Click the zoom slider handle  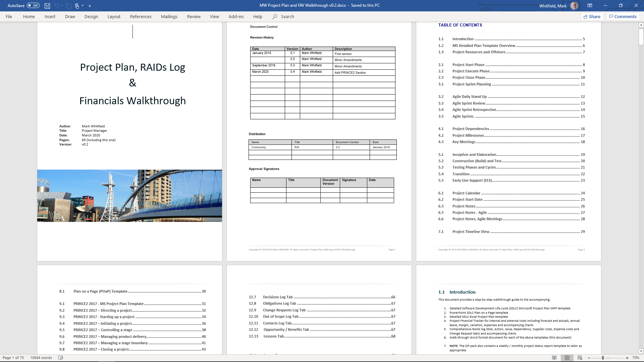click(x=603, y=358)
